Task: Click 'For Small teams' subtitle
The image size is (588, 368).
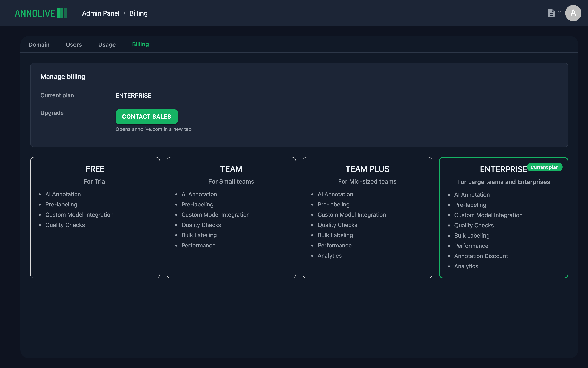Action: coord(231,182)
